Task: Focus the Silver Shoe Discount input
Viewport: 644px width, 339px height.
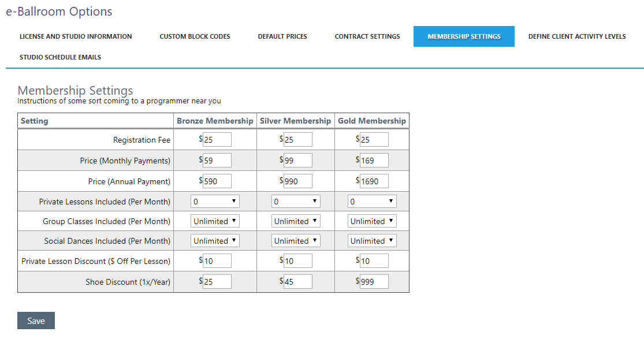Action: 297,282
